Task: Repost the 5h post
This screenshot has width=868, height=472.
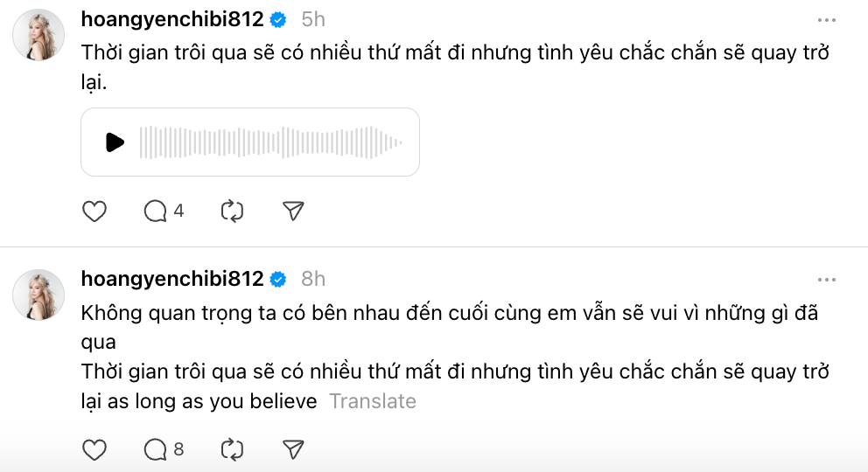Action: [232, 211]
